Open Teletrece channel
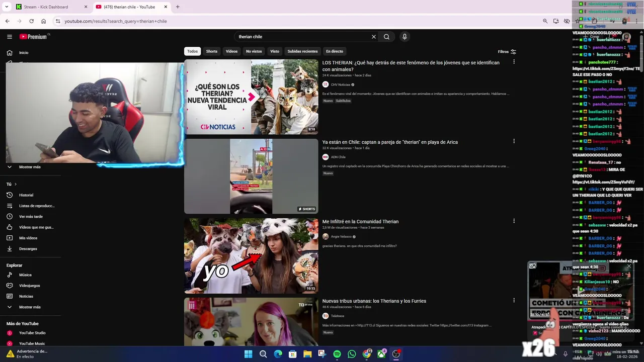Screen dimensions: 644x362 [x=337, y=316]
